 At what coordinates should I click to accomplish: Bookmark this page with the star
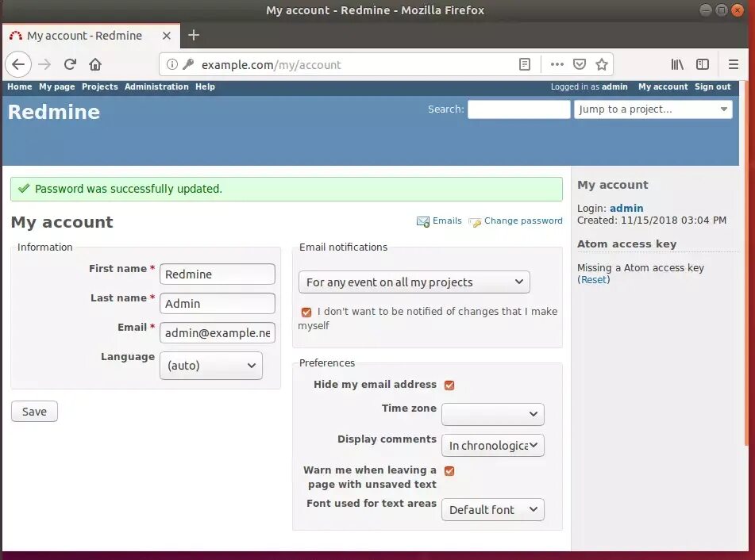(602, 64)
